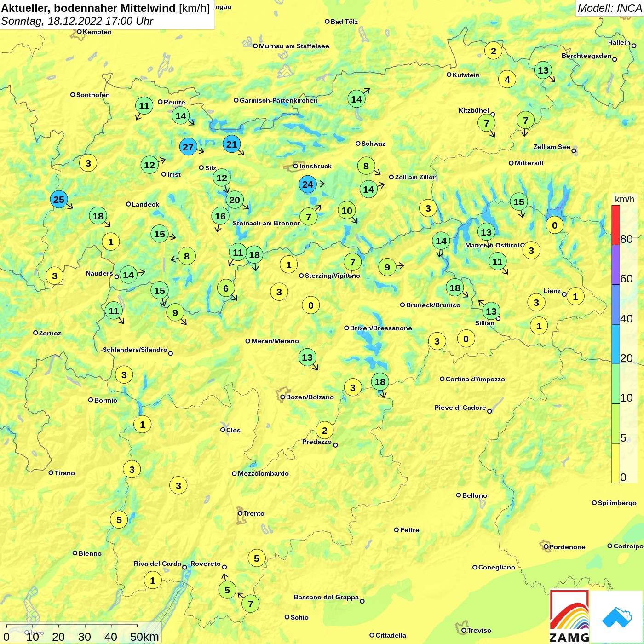Click the km/h legend heading

[x=625, y=199]
